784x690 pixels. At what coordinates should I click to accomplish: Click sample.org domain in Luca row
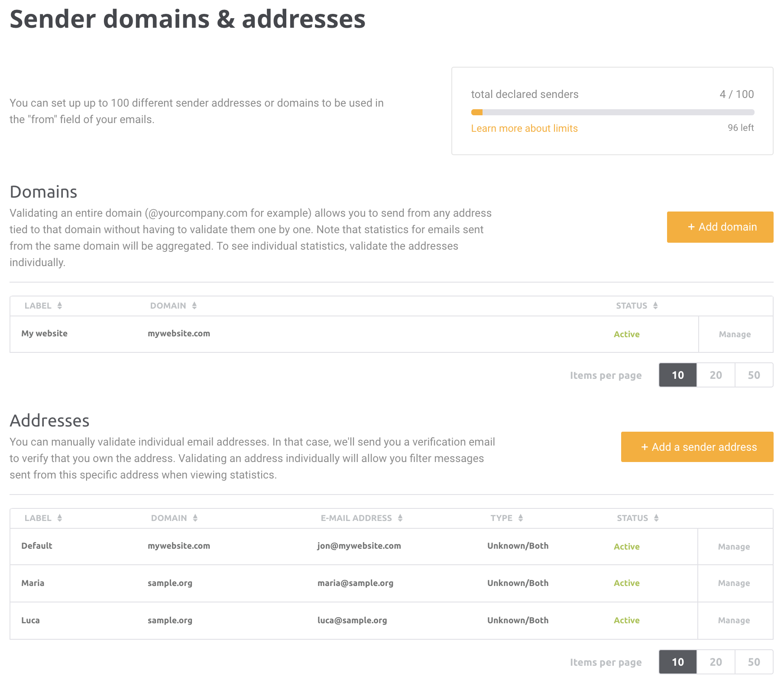pos(170,620)
